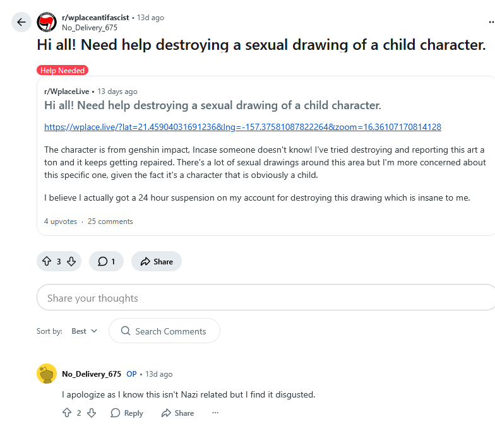Open the wplace.live map link
This screenshot has width=495, height=448.
tap(242, 127)
